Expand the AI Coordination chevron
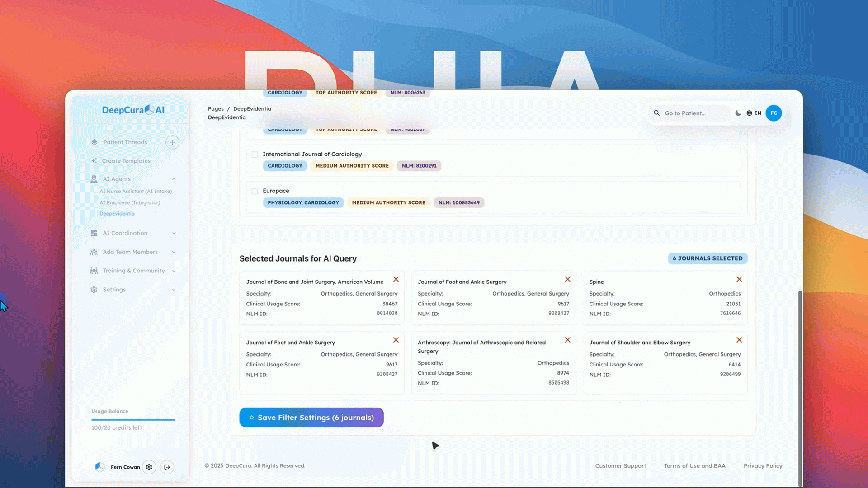868x488 pixels. click(x=174, y=233)
